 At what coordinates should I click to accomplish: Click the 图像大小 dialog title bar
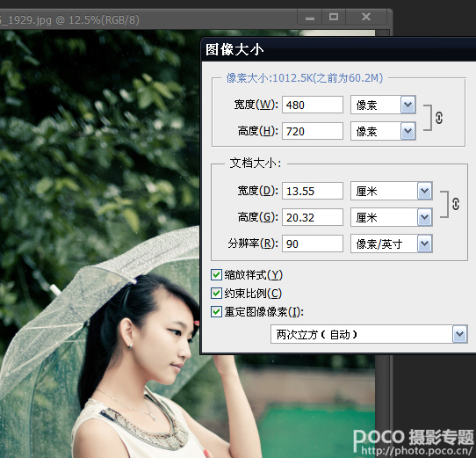pos(338,49)
